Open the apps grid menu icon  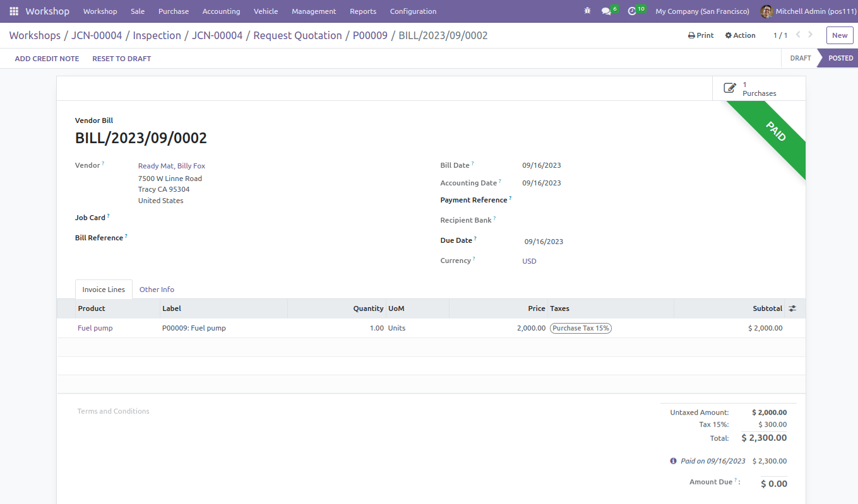tap(14, 11)
